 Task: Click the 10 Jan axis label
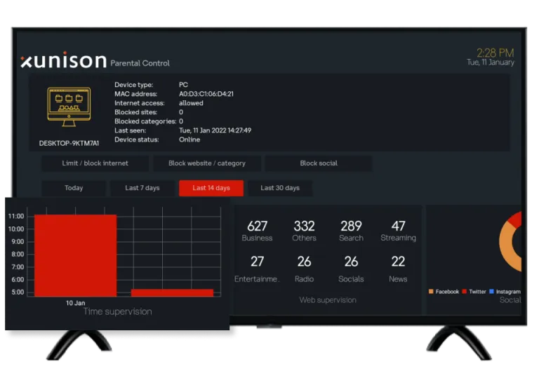[x=75, y=303]
